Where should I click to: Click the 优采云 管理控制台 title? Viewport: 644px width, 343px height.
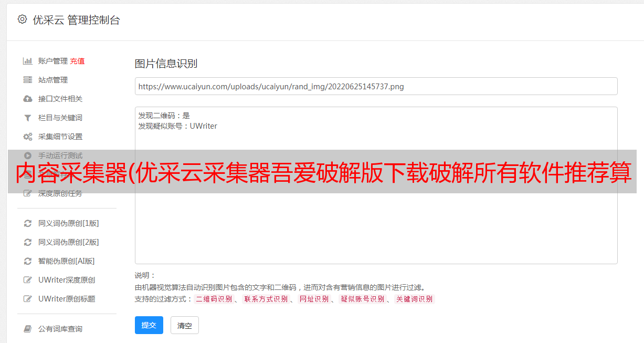point(76,20)
